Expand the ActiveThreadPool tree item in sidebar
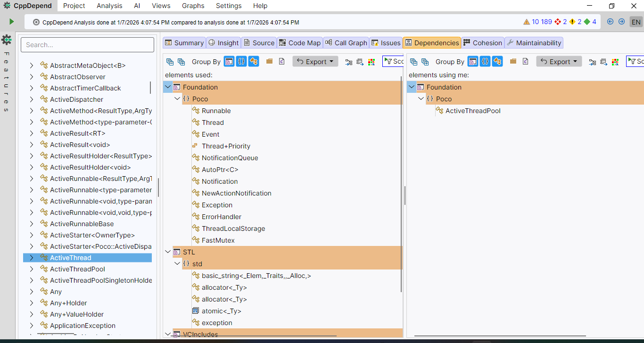 tap(31, 269)
